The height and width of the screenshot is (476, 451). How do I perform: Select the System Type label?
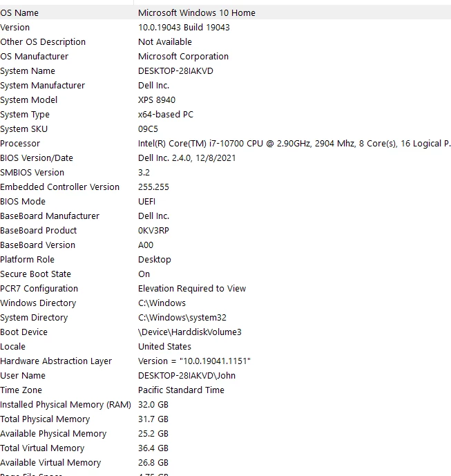pyautogui.click(x=25, y=115)
